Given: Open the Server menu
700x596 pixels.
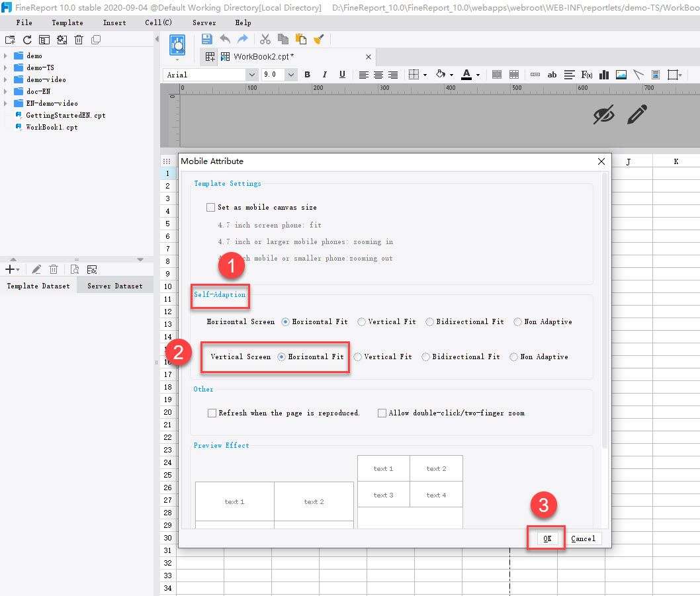Looking at the screenshot, I should pyautogui.click(x=204, y=22).
